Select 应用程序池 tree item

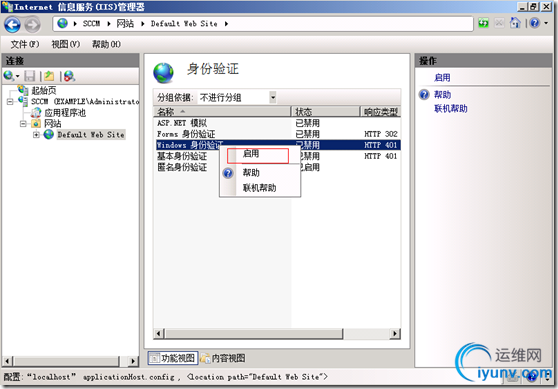(x=65, y=112)
